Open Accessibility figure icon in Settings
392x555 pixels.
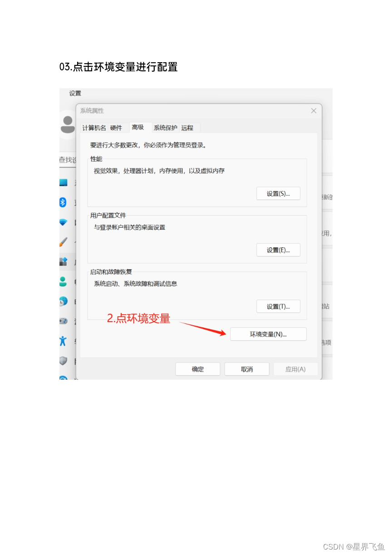[x=63, y=341]
